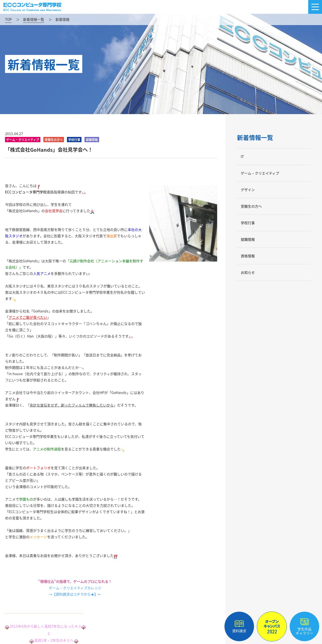The image size is (322, 644).
Task: Click the 新着情報 current breadcrumb item
Action: point(62,20)
